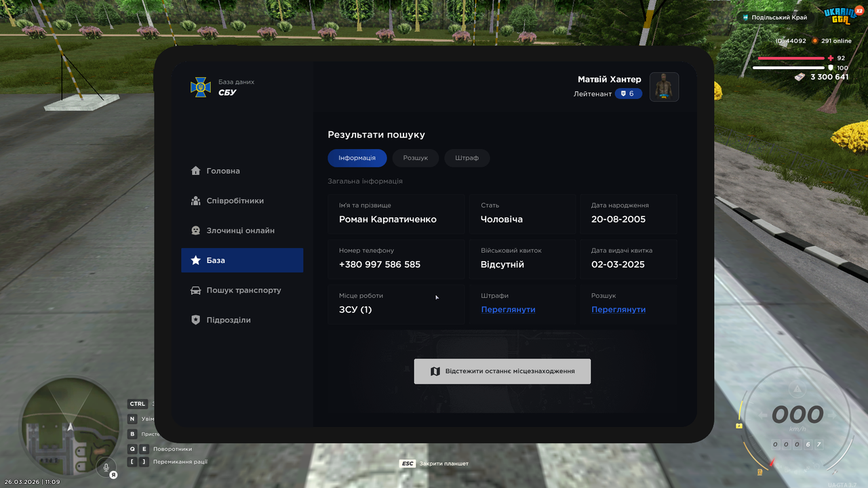Click the name Роман Карпатиченко
This screenshot has width=868, height=488.
click(x=388, y=219)
